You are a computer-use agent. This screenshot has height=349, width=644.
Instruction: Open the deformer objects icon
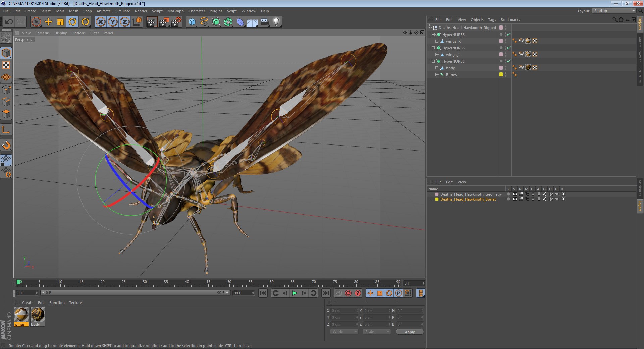click(x=240, y=22)
